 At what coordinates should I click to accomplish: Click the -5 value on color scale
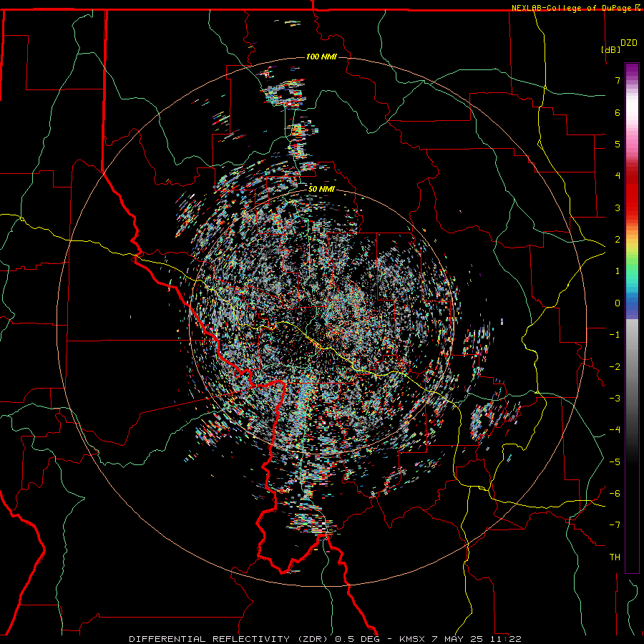point(615,462)
